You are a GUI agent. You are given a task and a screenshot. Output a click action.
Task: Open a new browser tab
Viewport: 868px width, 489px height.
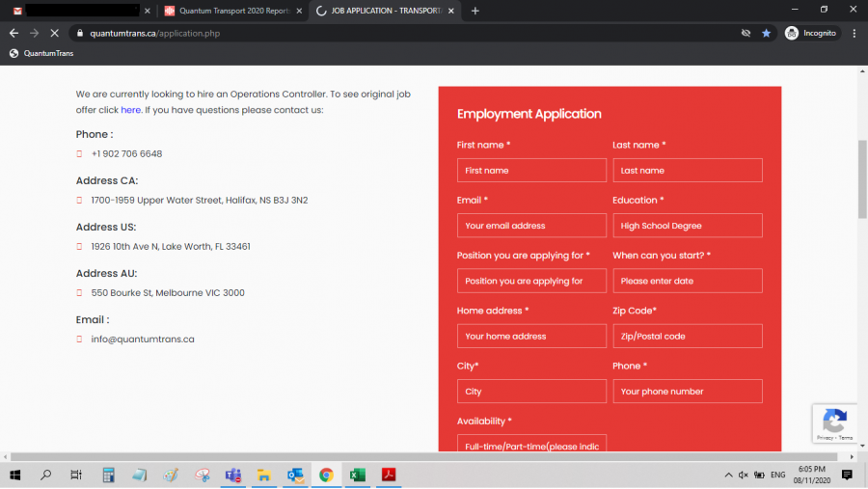coord(475,11)
